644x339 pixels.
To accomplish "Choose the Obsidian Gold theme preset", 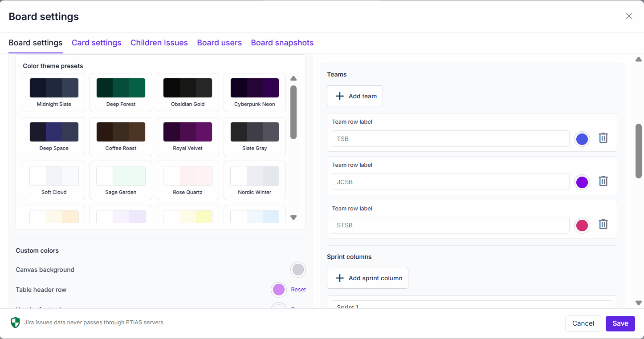I will 187,93.
